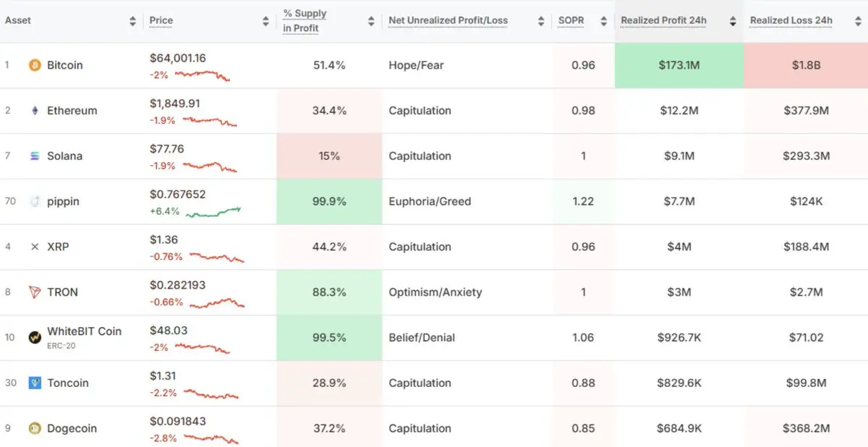The image size is (868, 447).
Task: Click the pippin token icon
Action: 35,202
